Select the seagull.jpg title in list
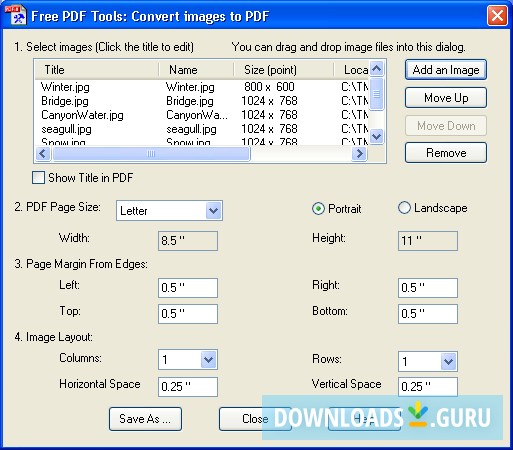 66,129
